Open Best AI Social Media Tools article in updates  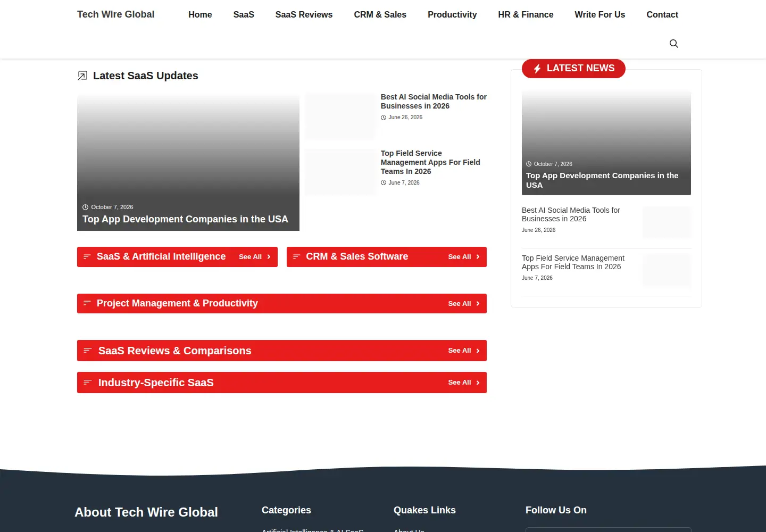(434, 101)
